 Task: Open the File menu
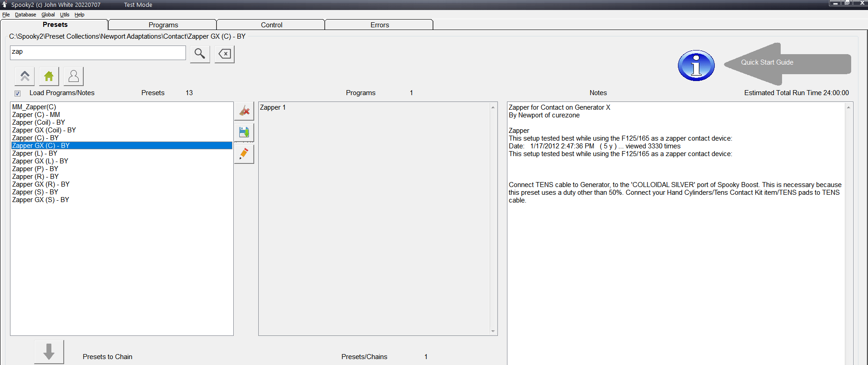click(6, 15)
